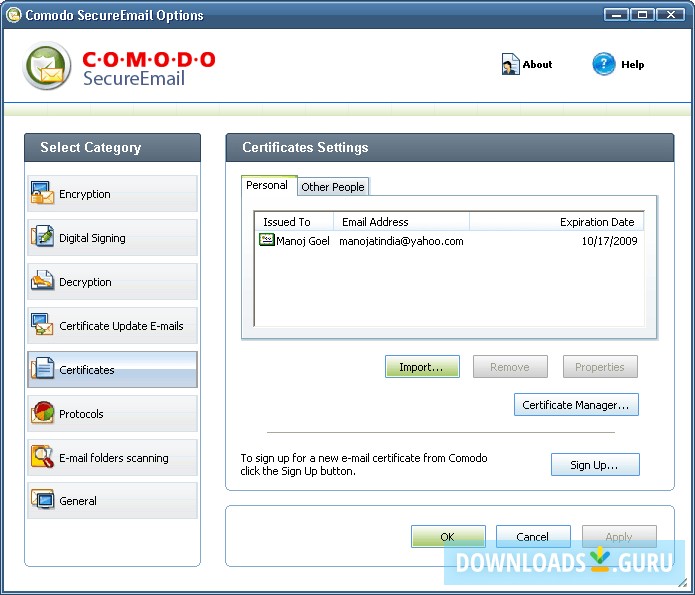This screenshot has width=695, height=595.
Task: Click the certificate icon beside Manoj Goel
Action: 266,240
